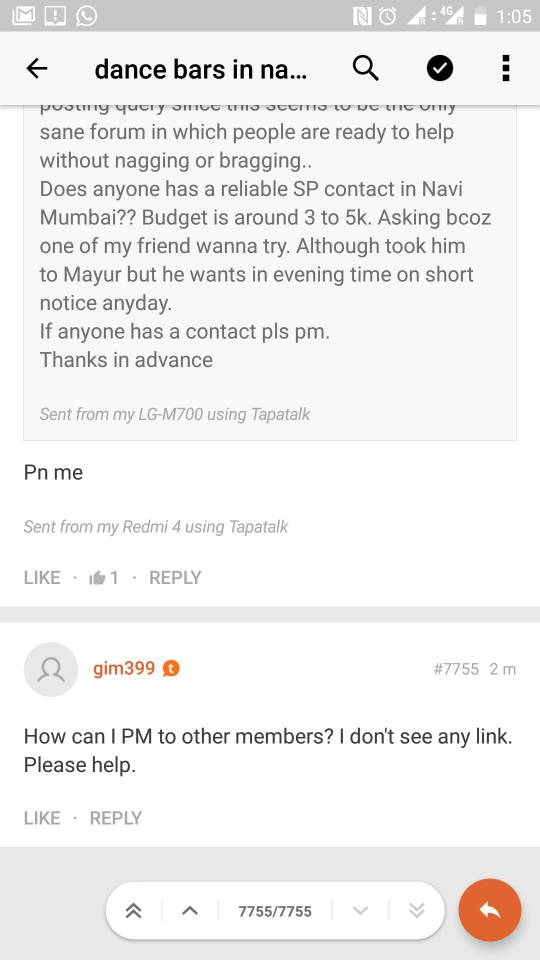Tap gim399's avatar placeholder

(51, 669)
